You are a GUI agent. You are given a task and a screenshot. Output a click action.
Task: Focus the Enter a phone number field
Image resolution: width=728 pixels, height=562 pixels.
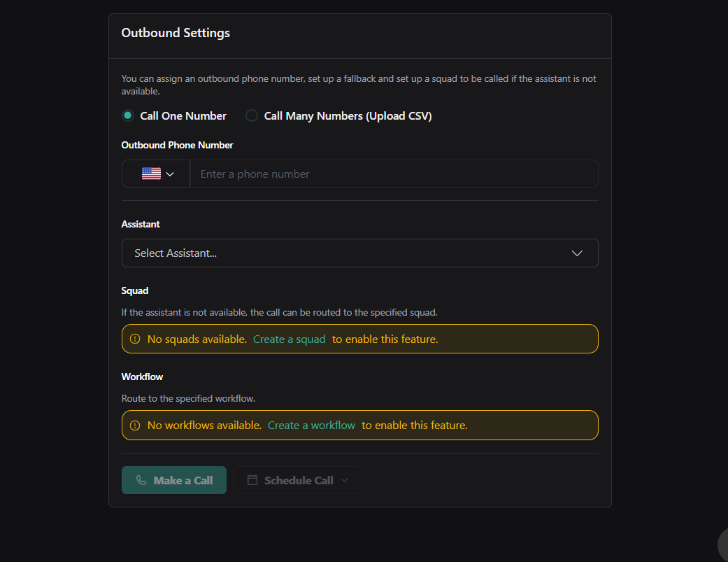(394, 174)
